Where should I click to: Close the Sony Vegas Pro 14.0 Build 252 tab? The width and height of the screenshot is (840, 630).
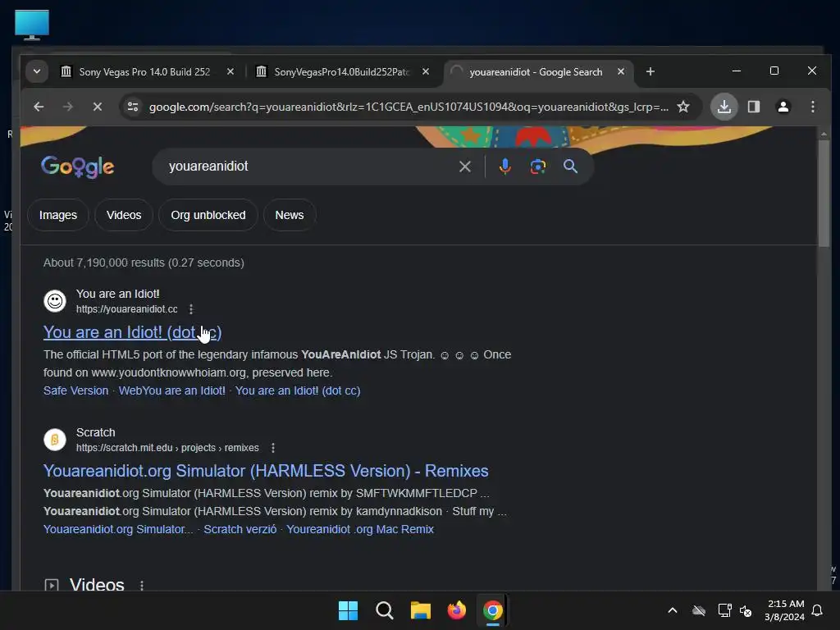tap(231, 71)
